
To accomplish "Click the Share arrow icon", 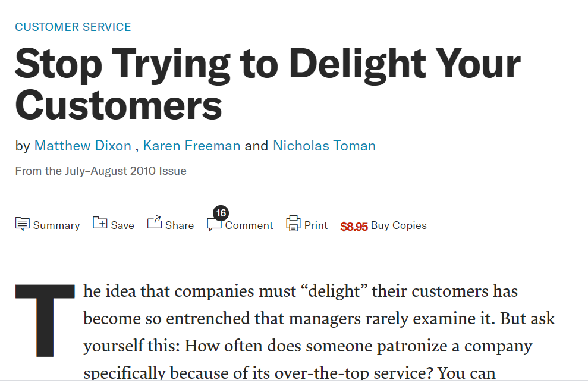I will click(x=155, y=222).
